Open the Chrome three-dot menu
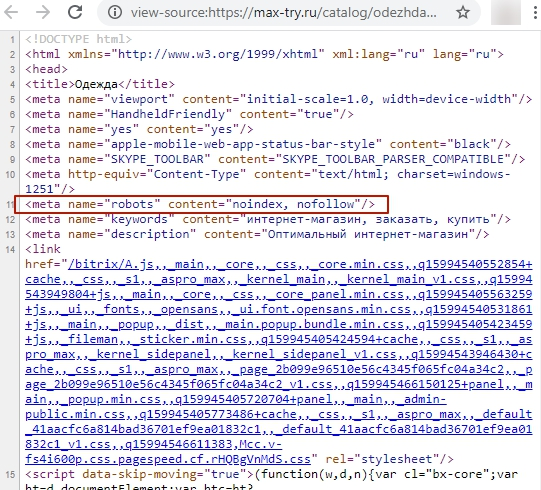Image resolution: width=541 pixels, height=490 pixels. (535, 13)
